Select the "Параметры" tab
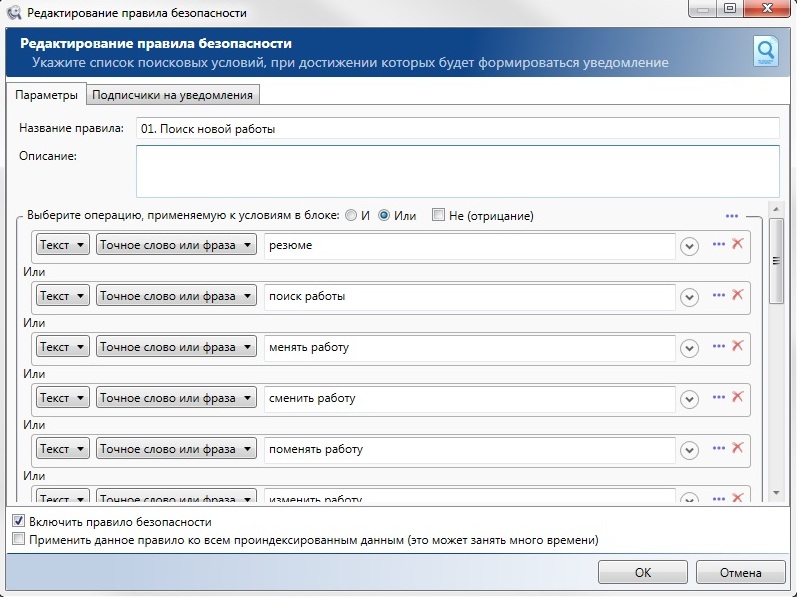 click(46, 95)
